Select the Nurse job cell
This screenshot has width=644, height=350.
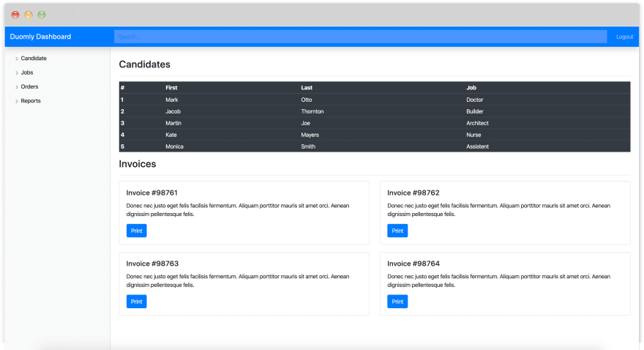[x=473, y=135]
